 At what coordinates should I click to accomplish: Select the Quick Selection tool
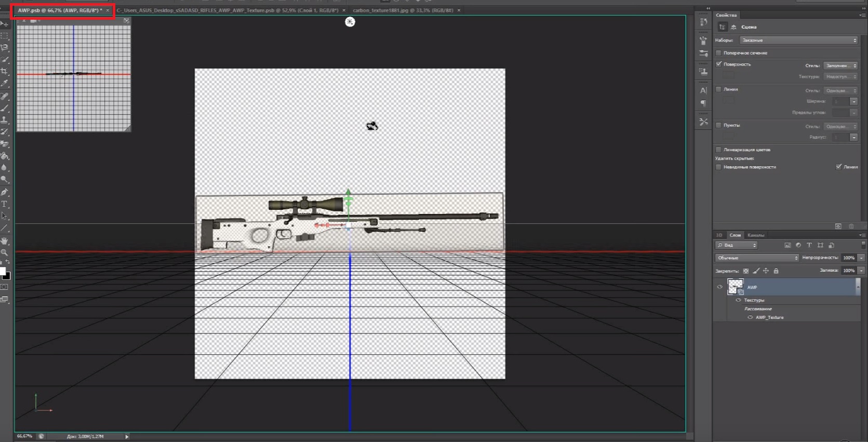pyautogui.click(x=4, y=59)
